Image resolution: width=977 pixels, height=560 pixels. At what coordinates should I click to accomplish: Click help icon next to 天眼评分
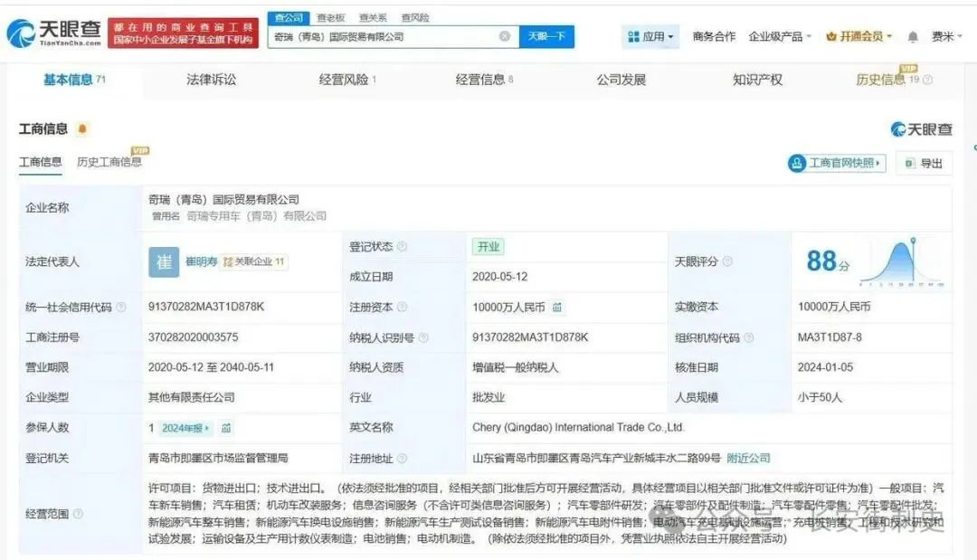click(x=727, y=261)
